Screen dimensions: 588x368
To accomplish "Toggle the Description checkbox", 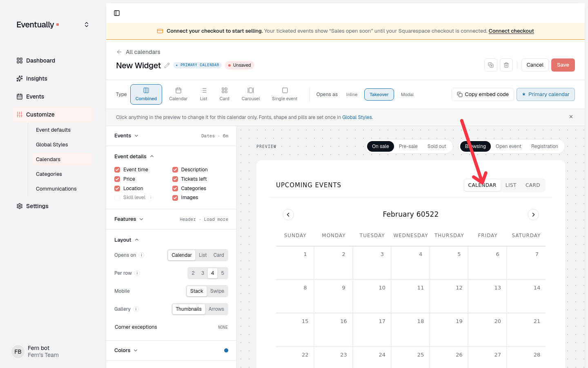I will [x=175, y=170].
